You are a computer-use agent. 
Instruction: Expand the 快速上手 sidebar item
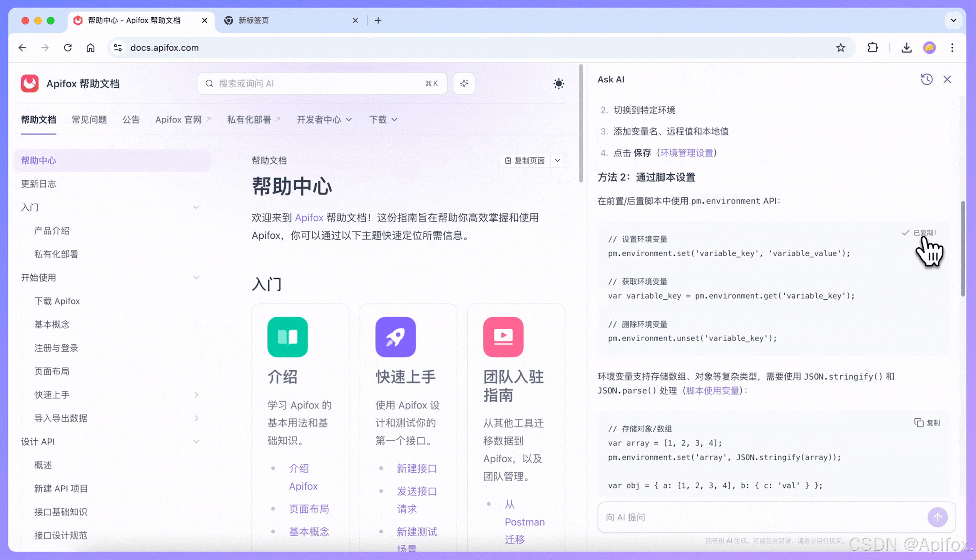(x=196, y=395)
